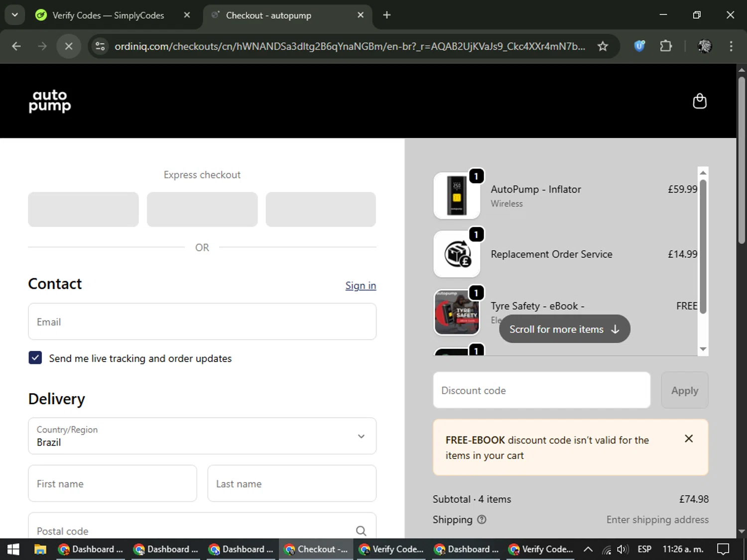Click the Subtotal amount £74.98
This screenshot has height=560, width=747.
click(x=694, y=499)
